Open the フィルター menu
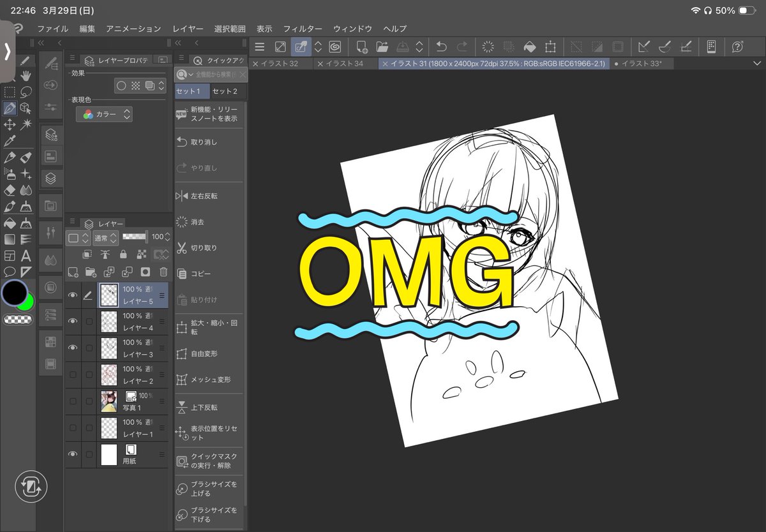 (303, 29)
